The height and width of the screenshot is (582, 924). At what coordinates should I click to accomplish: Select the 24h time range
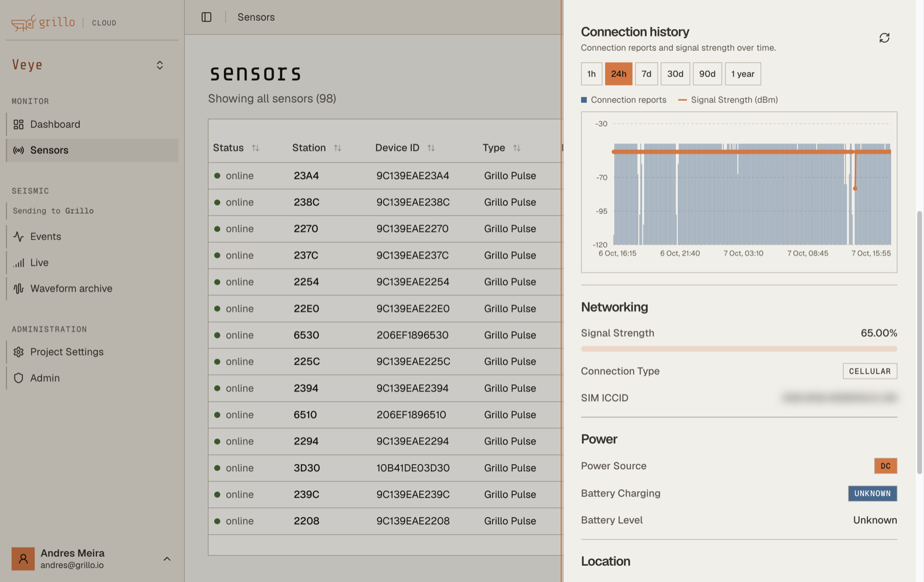coord(619,74)
